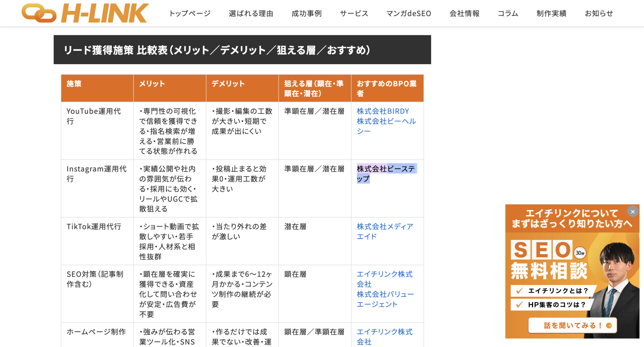
Task: Go to 成功事例 page
Action: pos(306,13)
